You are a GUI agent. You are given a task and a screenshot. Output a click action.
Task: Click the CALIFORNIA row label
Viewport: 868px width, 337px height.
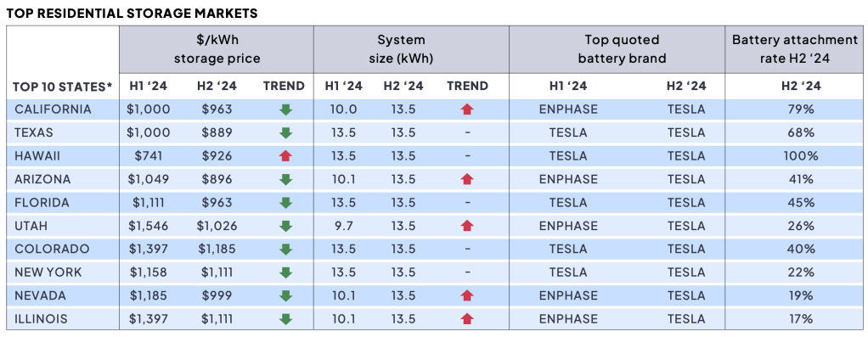click(x=54, y=110)
